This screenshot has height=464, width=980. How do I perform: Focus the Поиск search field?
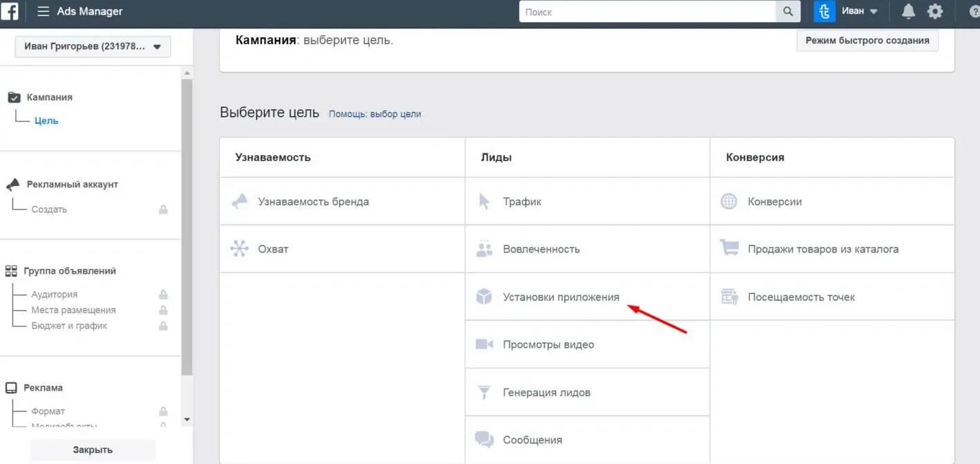coord(648,12)
